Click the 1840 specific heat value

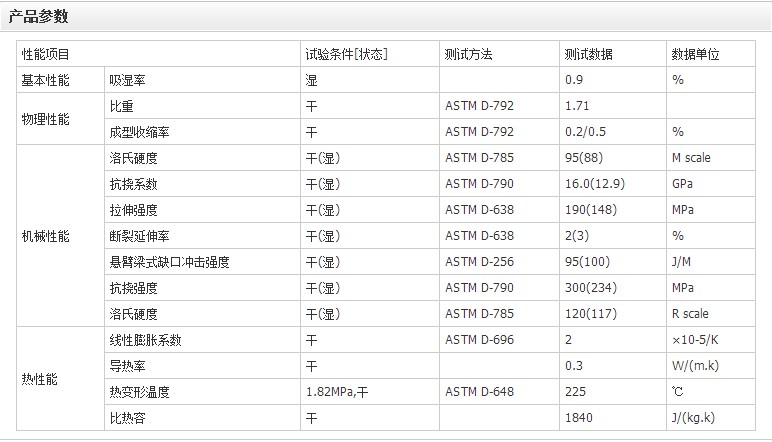(579, 418)
